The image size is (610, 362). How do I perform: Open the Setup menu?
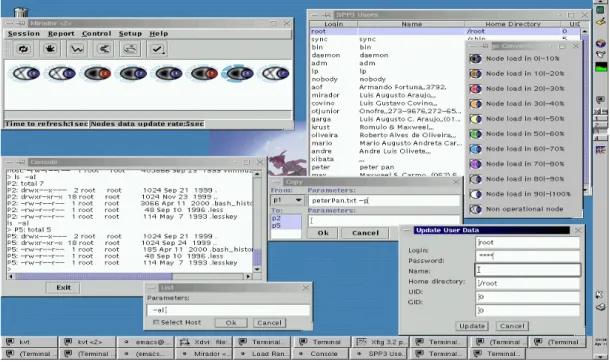130,34
